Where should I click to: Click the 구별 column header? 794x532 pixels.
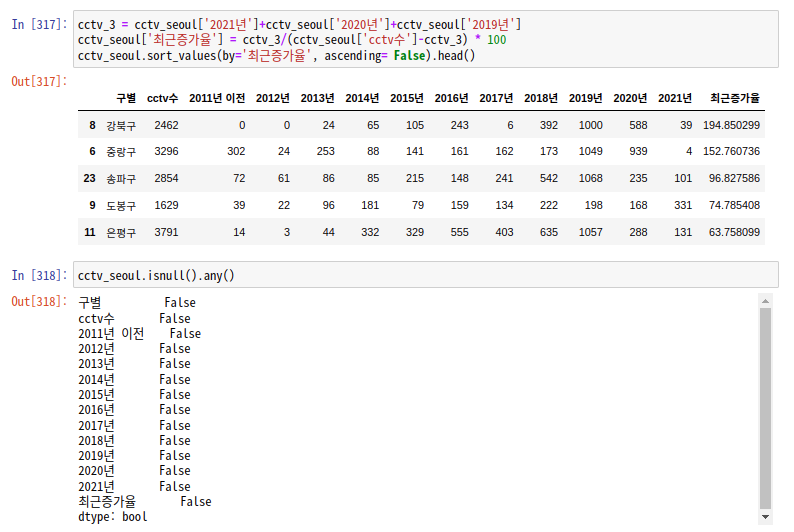126,98
